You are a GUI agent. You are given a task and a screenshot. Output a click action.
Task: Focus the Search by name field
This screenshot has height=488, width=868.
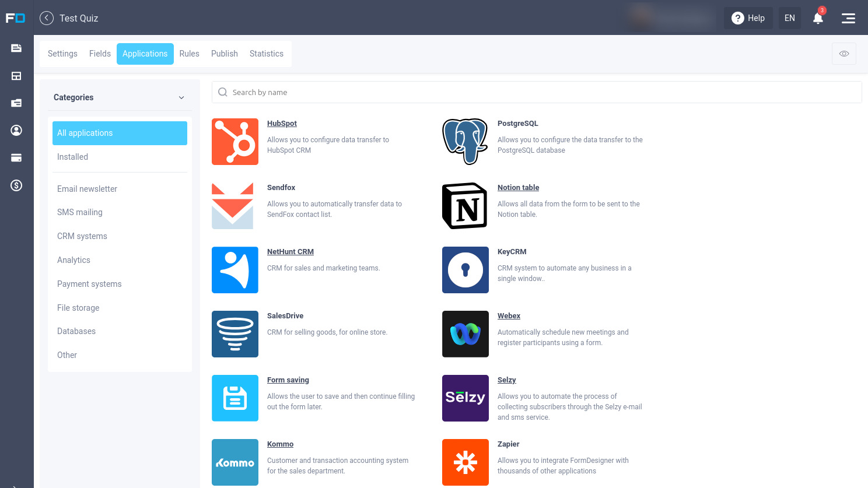[537, 92]
